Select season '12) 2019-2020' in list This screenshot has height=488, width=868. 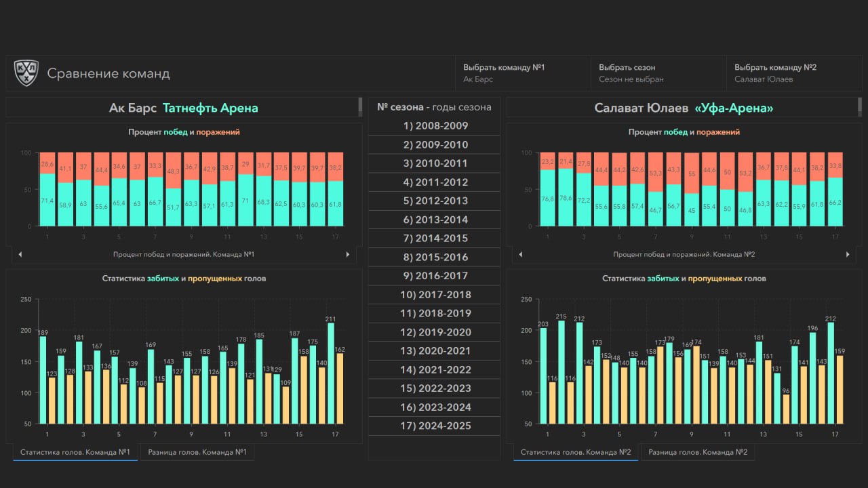[434, 333]
